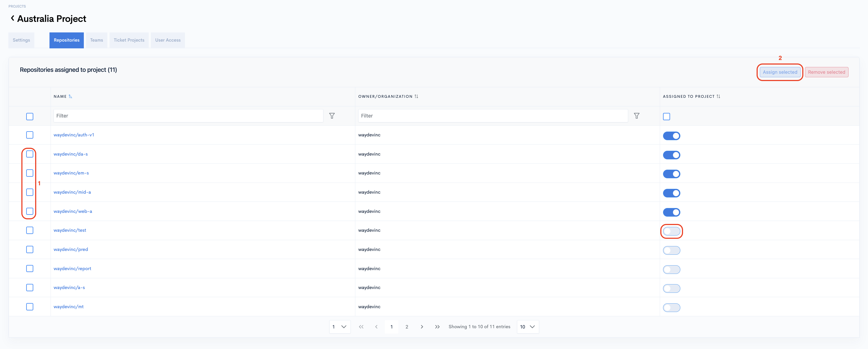Open waydevinc/auth-v1 repository link
Viewport: 868px width, 349px height.
pyautogui.click(x=74, y=135)
